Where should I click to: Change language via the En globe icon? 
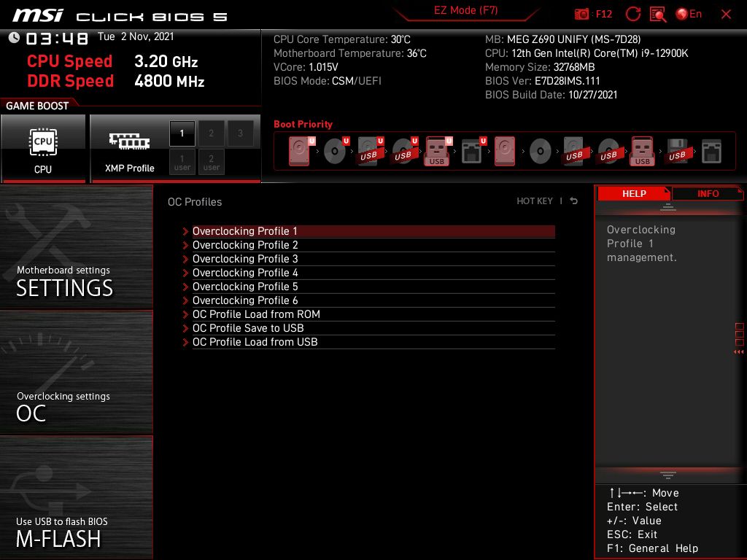tap(689, 15)
